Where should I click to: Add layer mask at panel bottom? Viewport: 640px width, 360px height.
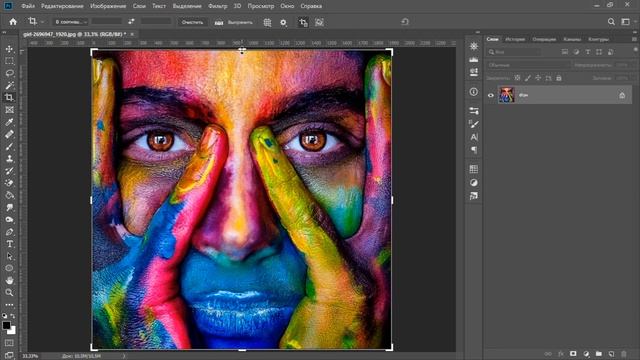coord(573,353)
